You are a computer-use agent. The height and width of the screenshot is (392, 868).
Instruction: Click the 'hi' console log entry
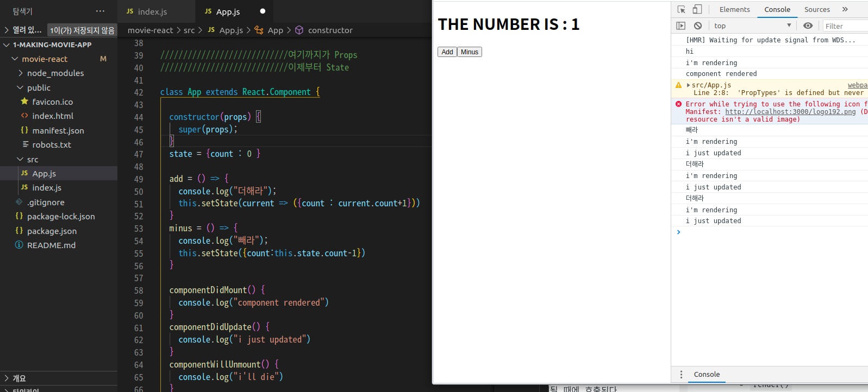coord(690,52)
